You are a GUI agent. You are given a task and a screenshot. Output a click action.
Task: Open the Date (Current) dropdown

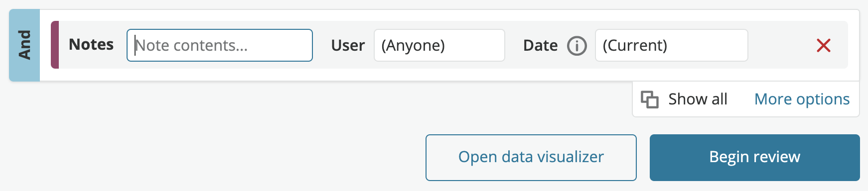tap(671, 45)
